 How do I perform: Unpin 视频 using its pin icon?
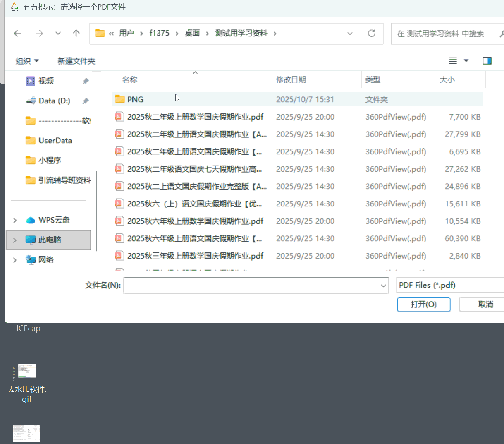click(x=86, y=81)
